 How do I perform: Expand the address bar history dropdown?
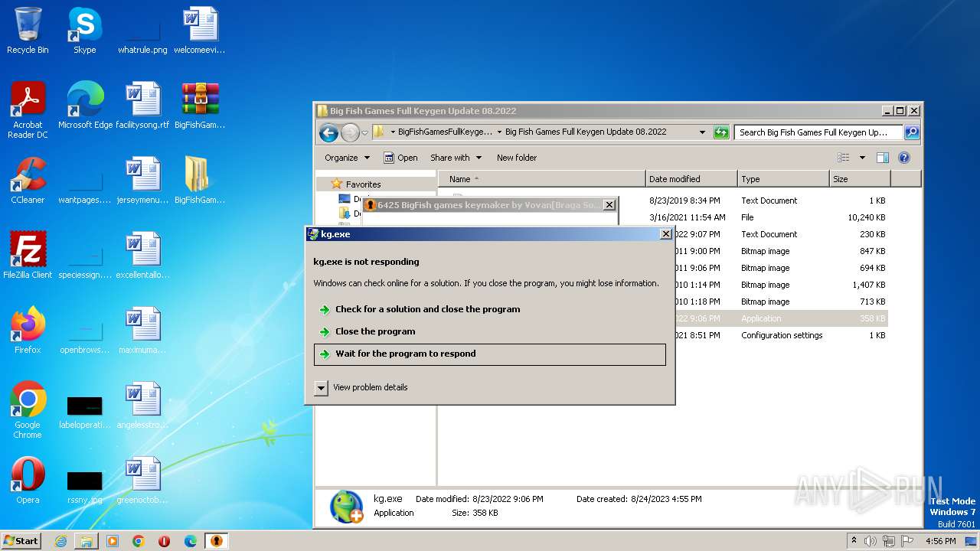pos(702,132)
